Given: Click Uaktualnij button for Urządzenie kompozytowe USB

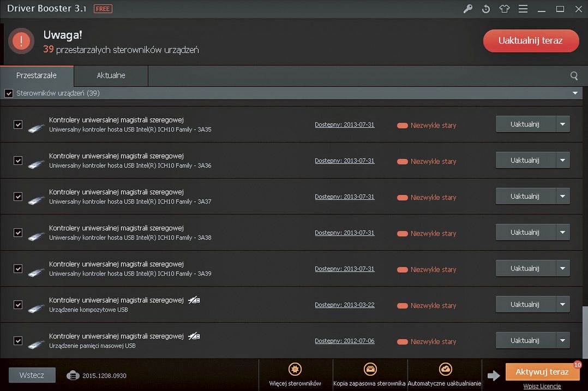Looking at the screenshot, I should 525,305.
